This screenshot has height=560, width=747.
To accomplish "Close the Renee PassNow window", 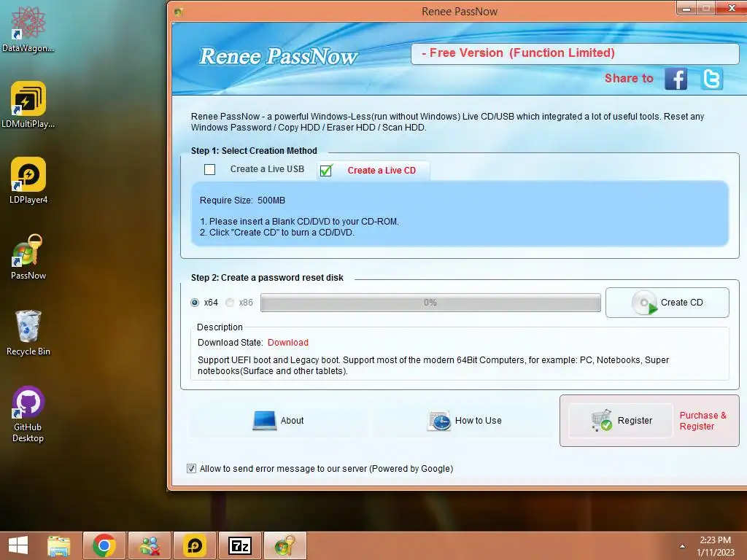I will (x=732, y=8).
